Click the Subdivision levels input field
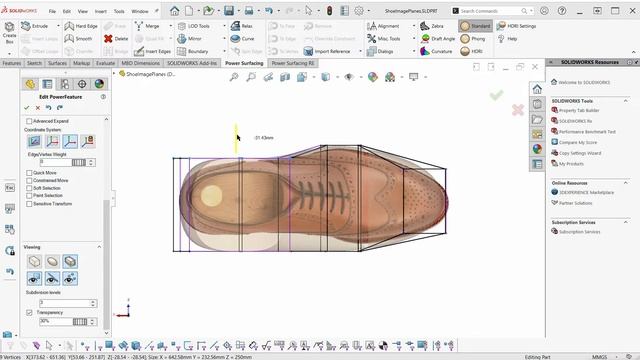The height and width of the screenshot is (360, 640). pyautogui.click(x=64, y=303)
